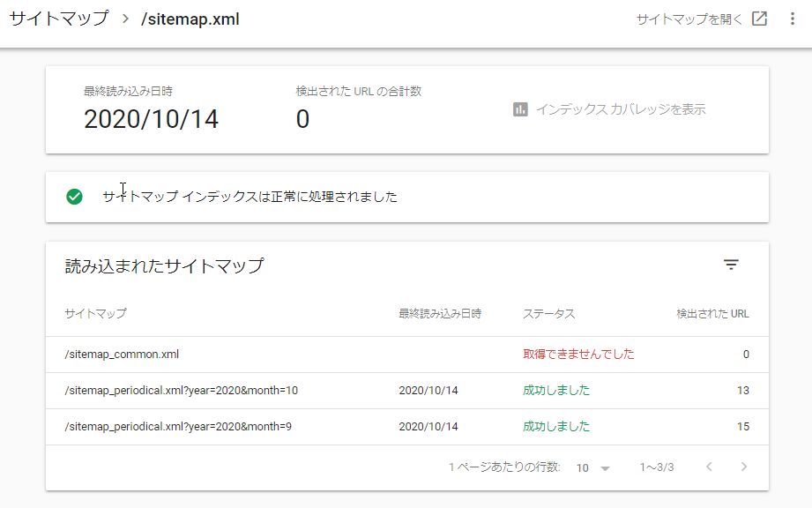The width and height of the screenshot is (812, 508).
Task: Click the breadcrumb chevron separator
Action: (x=125, y=19)
